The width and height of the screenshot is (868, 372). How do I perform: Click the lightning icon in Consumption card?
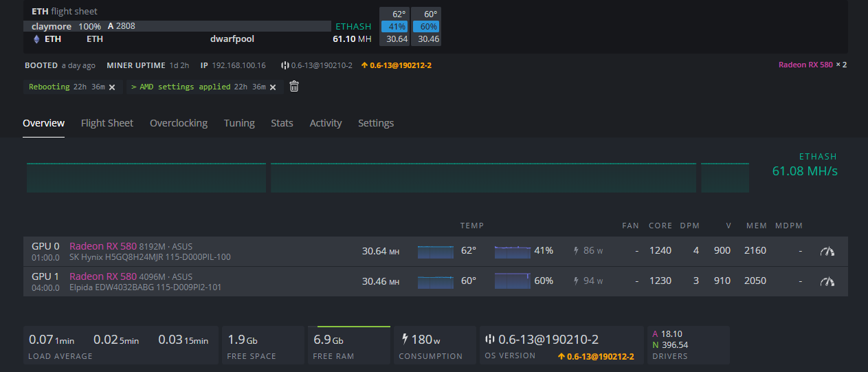click(x=405, y=339)
